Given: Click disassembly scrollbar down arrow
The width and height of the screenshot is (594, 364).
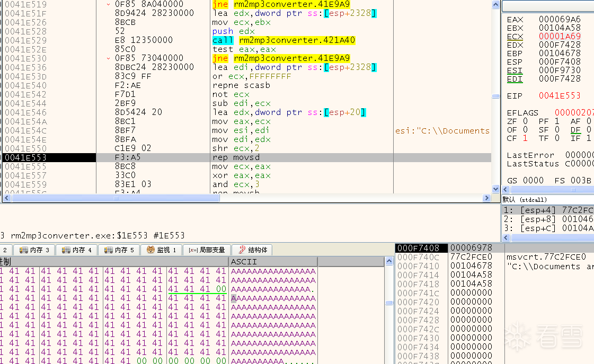Looking at the screenshot, I should (x=495, y=189).
